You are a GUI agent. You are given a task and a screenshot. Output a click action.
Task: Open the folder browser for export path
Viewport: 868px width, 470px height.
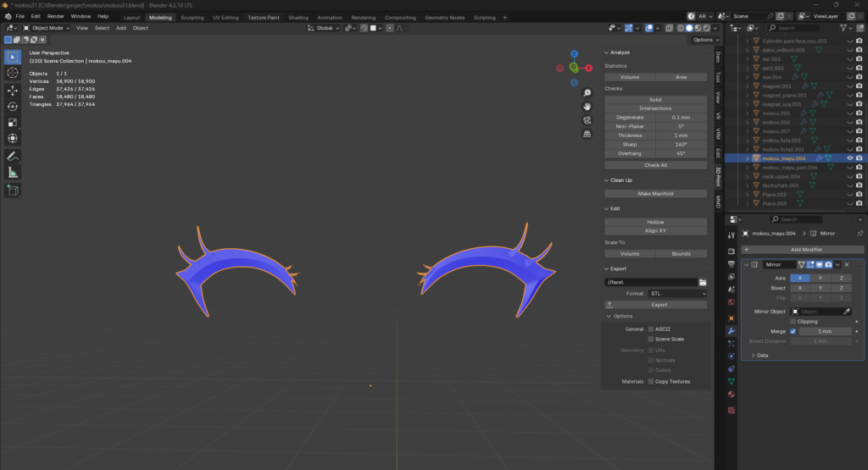click(703, 282)
